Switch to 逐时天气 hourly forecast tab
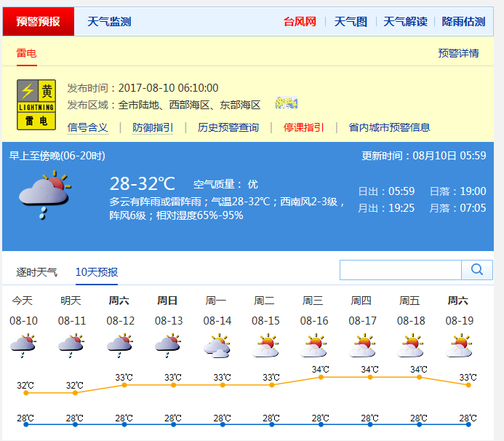This screenshot has height=441, width=504. pyautogui.click(x=37, y=272)
